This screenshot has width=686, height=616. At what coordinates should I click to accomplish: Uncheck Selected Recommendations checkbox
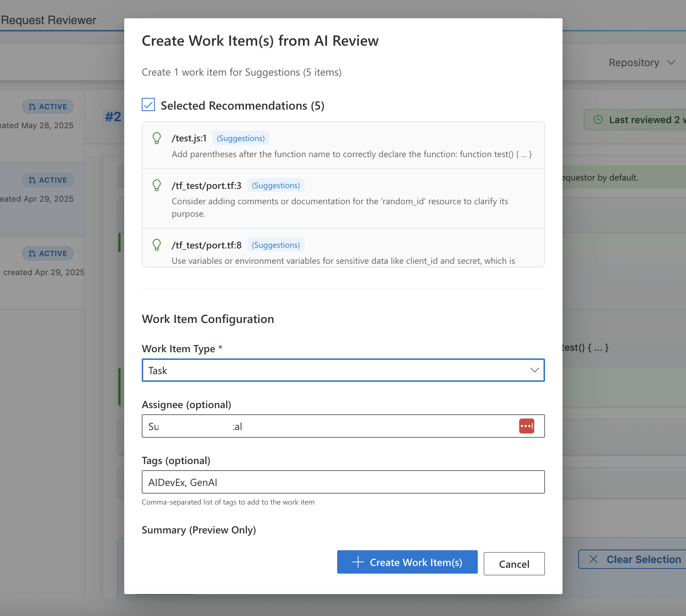148,105
